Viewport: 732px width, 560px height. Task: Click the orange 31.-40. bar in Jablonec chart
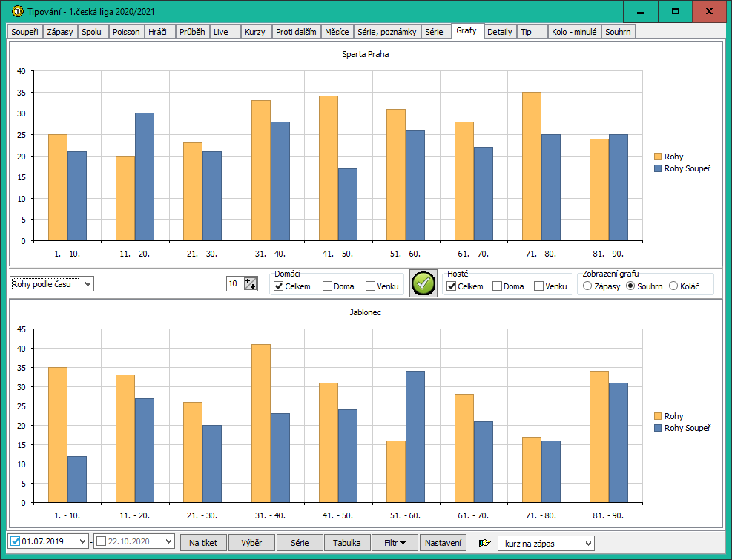(x=261, y=424)
